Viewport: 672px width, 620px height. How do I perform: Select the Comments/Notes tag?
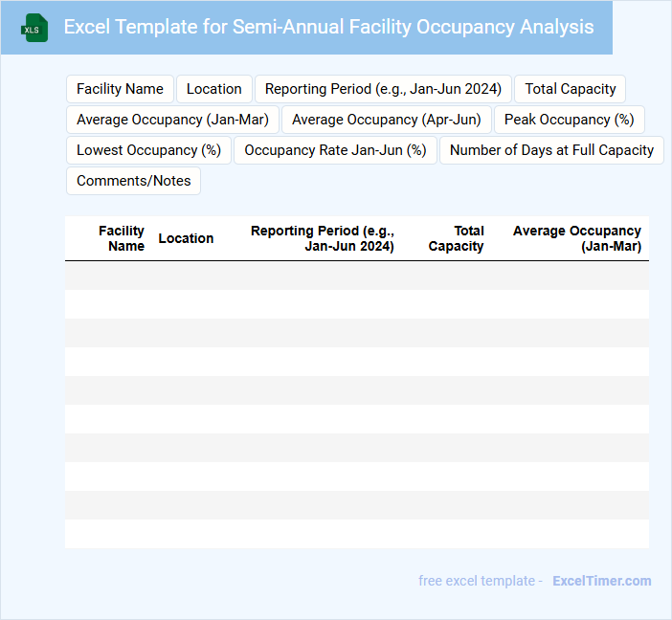click(x=133, y=181)
